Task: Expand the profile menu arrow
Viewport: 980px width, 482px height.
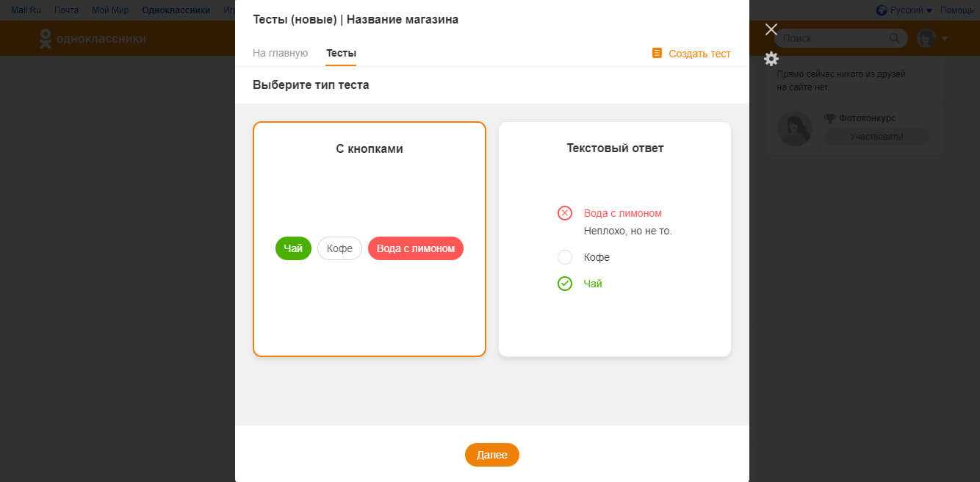Action: pos(945,38)
